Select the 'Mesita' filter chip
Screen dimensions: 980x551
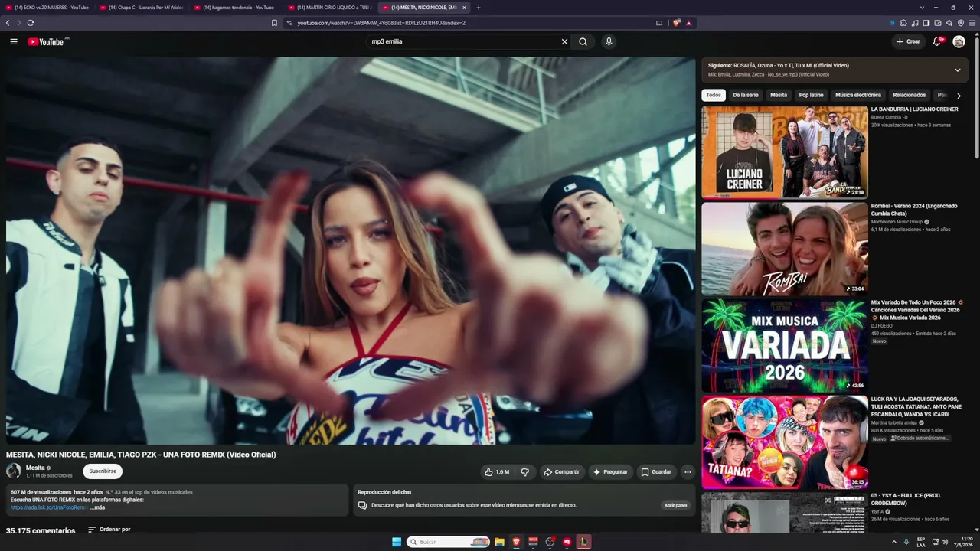[x=779, y=95]
